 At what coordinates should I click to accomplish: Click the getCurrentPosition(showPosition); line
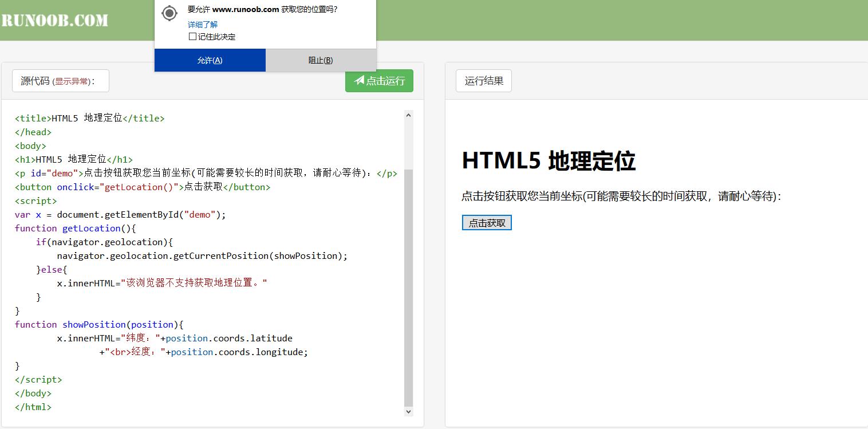202,255
